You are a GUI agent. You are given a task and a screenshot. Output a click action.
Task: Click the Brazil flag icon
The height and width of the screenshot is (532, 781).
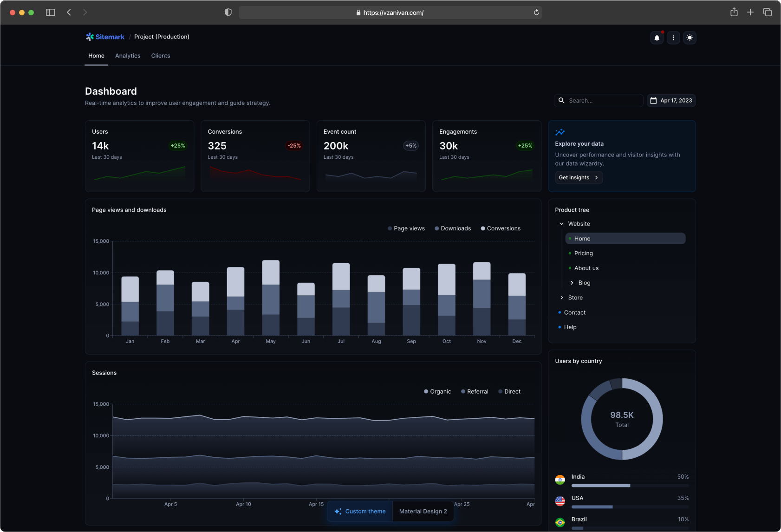(x=560, y=522)
